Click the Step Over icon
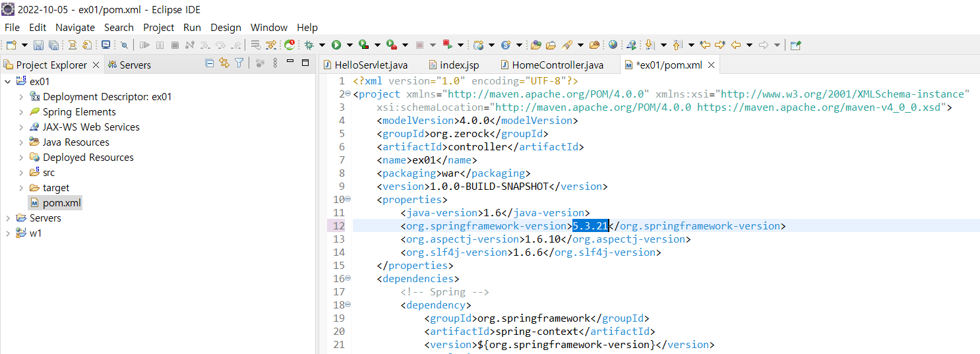Screen dimensions: 980x354 pos(220,45)
